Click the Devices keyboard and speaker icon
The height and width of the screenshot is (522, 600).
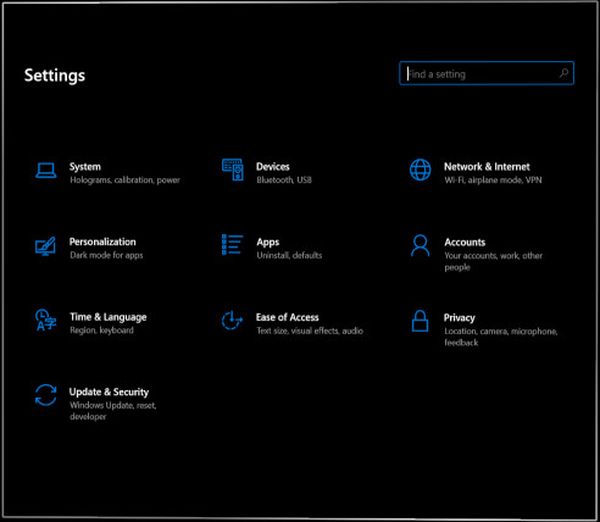pos(233,170)
